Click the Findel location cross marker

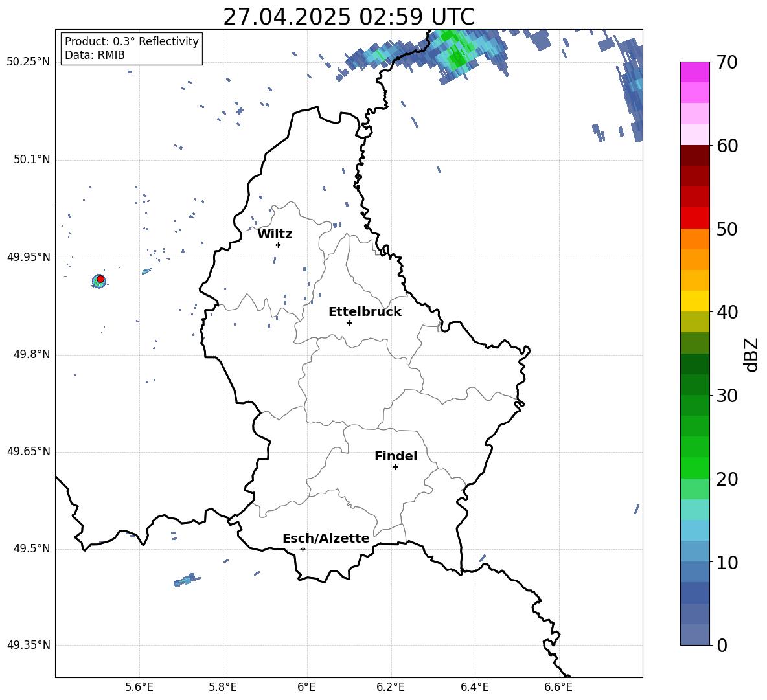pyautogui.click(x=396, y=468)
